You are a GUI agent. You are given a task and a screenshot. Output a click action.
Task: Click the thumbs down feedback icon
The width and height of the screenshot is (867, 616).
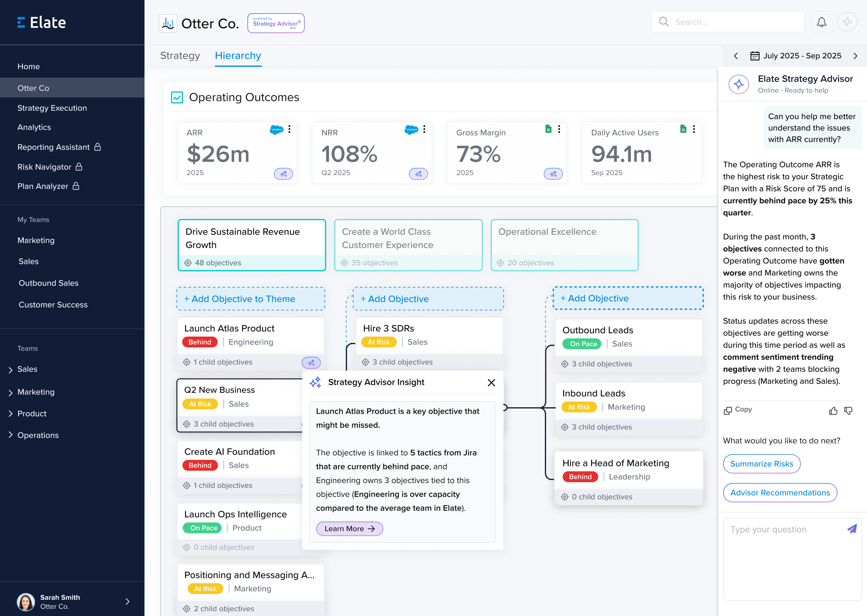click(848, 411)
